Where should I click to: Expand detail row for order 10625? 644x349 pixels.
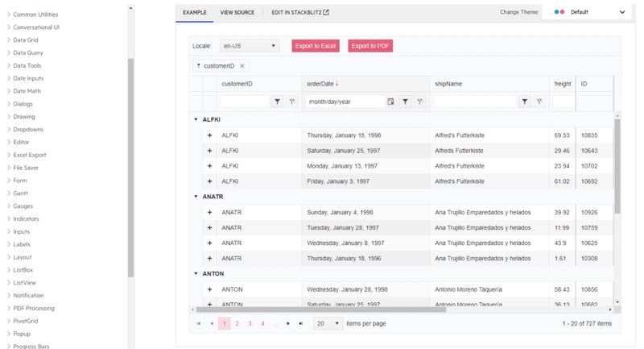(x=209, y=243)
